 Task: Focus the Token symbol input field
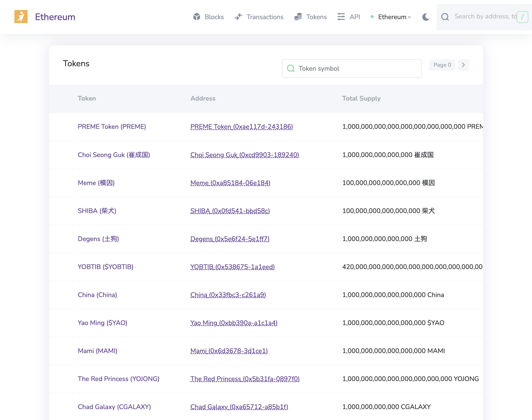click(357, 68)
